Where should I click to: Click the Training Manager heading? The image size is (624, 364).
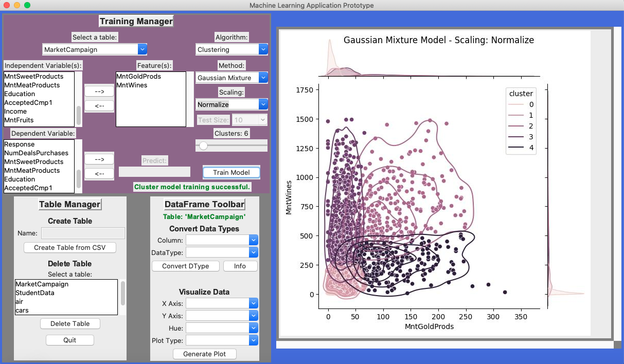pyautogui.click(x=136, y=21)
